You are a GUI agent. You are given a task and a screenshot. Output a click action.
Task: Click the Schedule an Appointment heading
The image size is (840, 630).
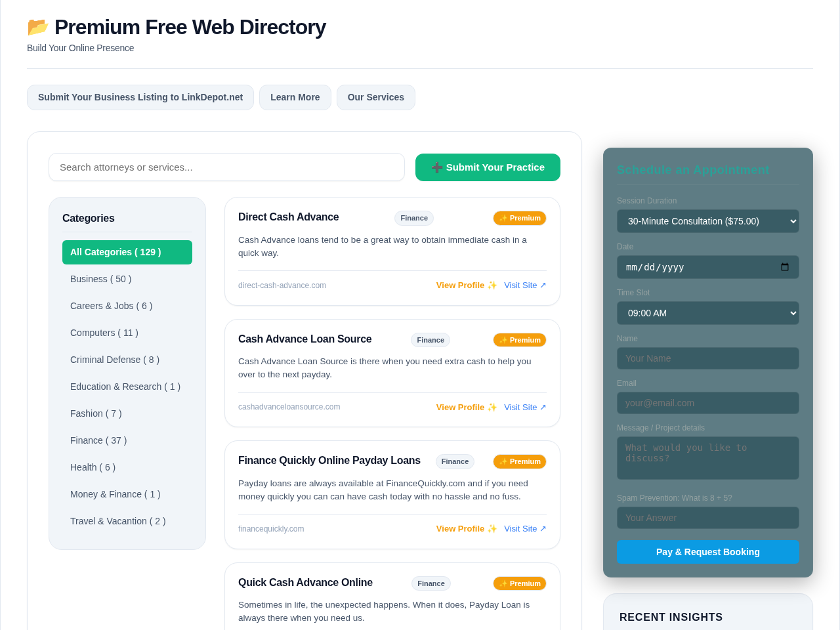click(x=693, y=170)
